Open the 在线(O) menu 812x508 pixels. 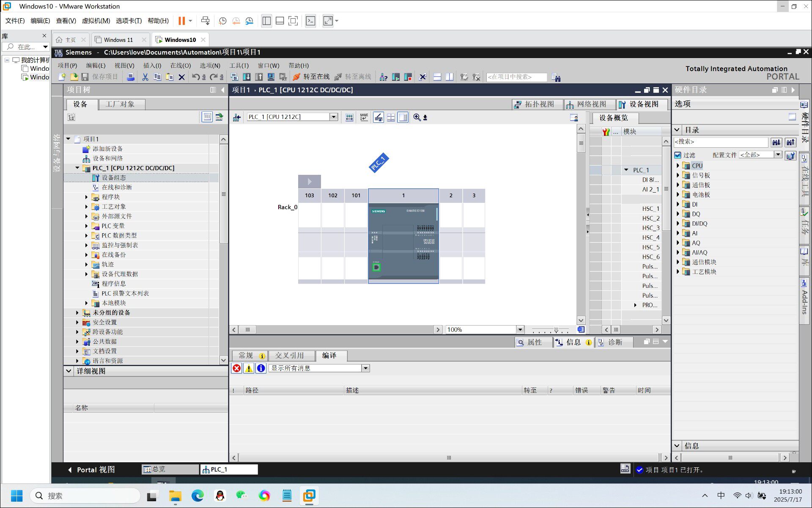tap(181, 66)
